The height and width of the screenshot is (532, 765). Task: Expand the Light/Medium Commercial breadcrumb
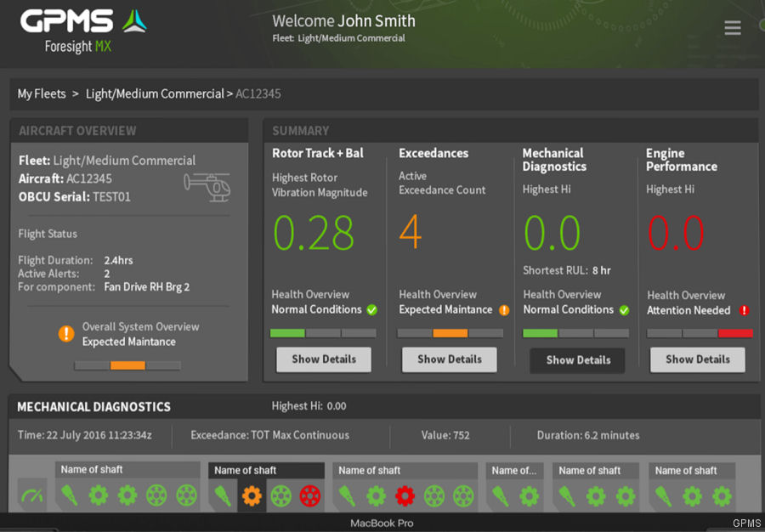click(153, 93)
